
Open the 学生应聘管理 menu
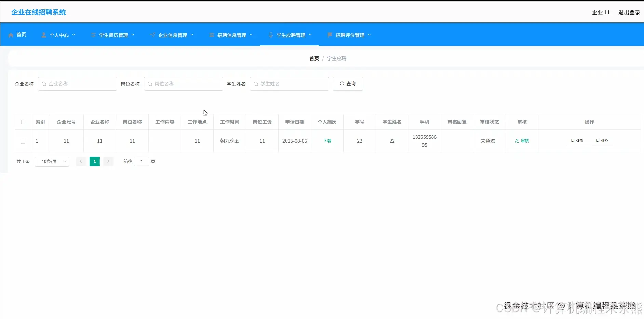coord(290,35)
